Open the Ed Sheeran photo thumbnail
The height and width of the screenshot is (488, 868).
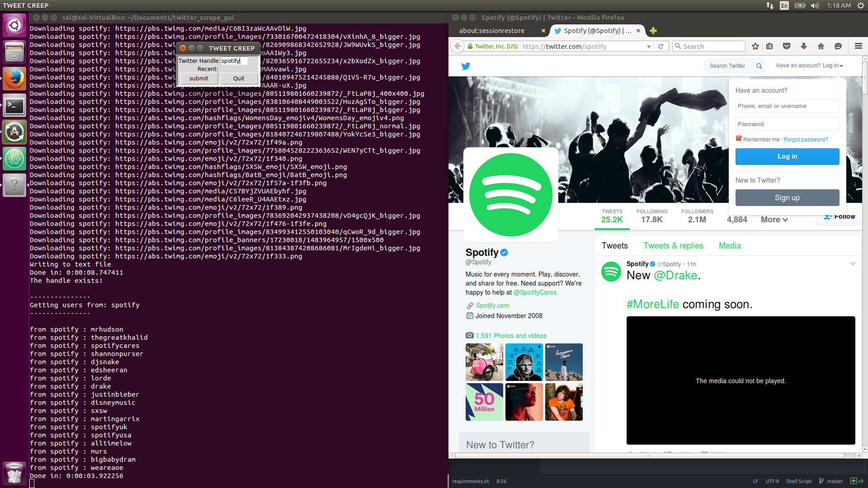pyautogui.click(x=524, y=362)
